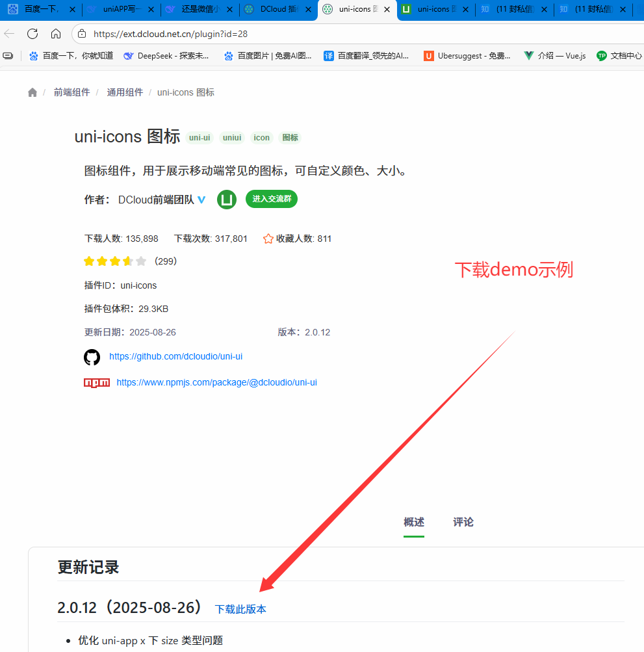
Task: Open the npmjs.com @dcloudio/uni-ui link
Action: point(216,382)
